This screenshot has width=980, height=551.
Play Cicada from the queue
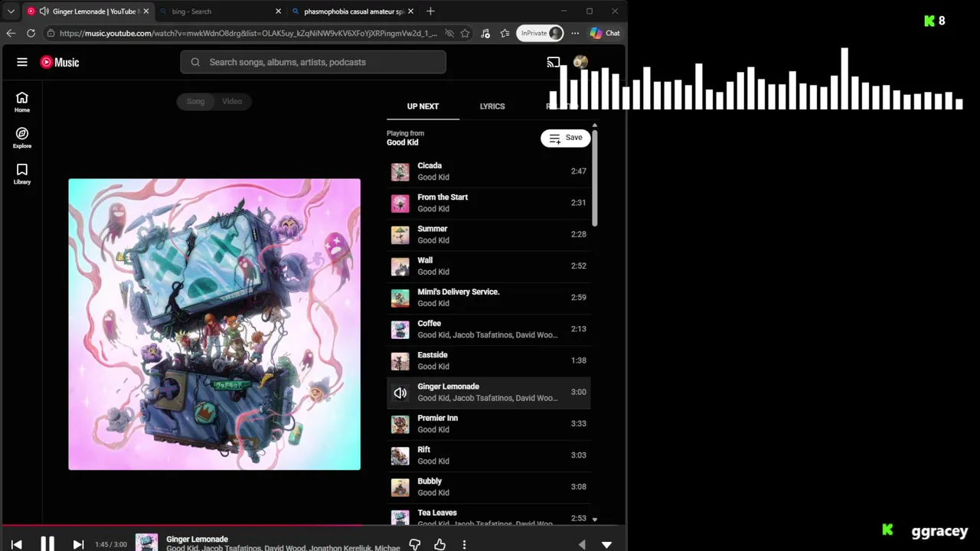[488, 171]
